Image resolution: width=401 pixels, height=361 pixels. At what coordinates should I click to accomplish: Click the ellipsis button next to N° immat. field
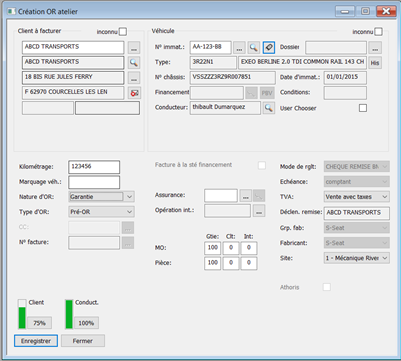[239, 48]
